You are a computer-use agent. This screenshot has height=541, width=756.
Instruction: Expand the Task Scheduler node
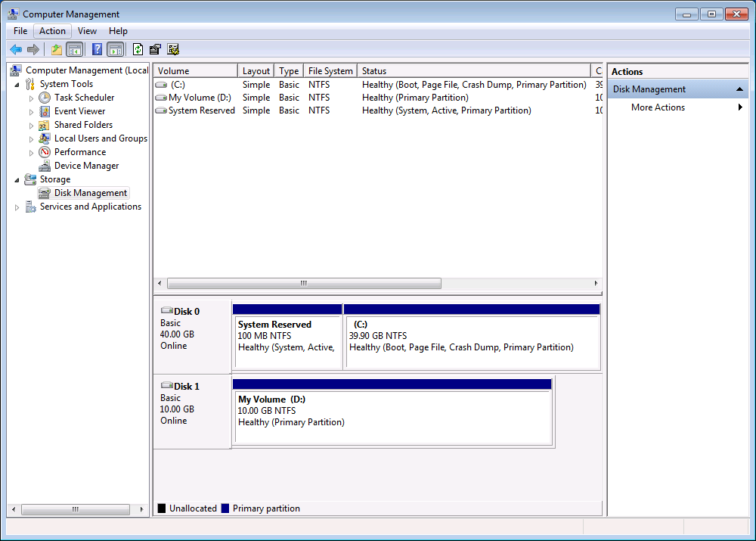[31, 98]
